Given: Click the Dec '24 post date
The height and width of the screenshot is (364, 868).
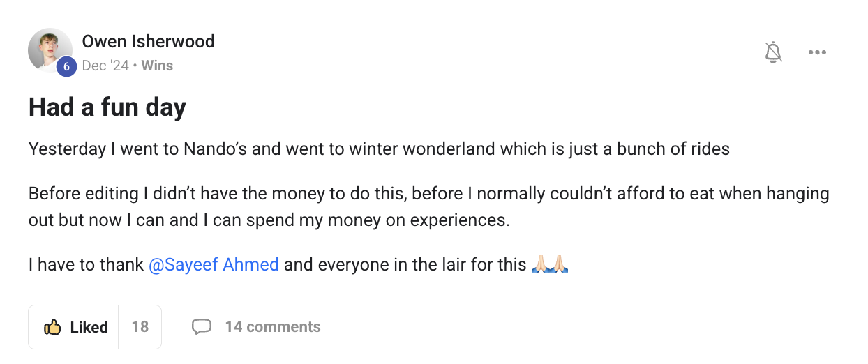Looking at the screenshot, I should [x=105, y=66].
